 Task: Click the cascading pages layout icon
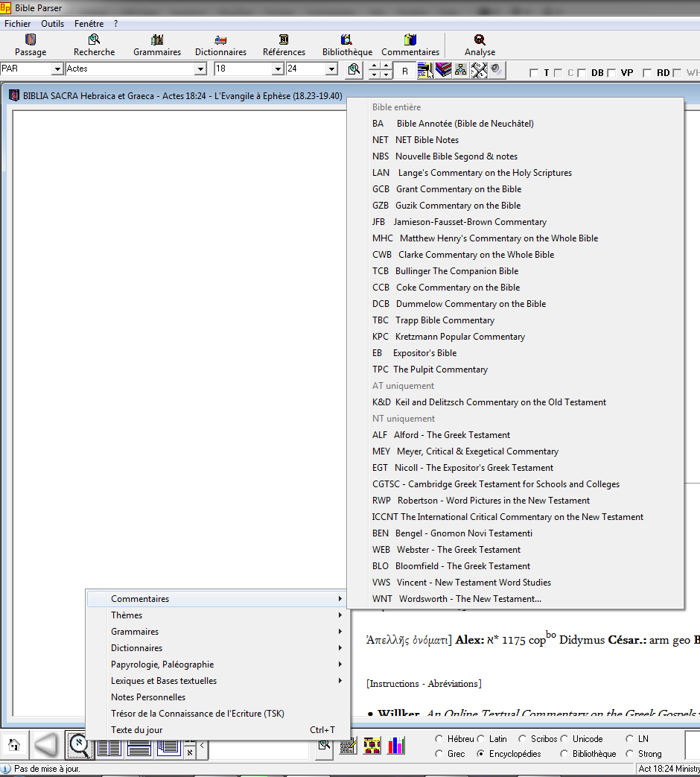[168, 747]
